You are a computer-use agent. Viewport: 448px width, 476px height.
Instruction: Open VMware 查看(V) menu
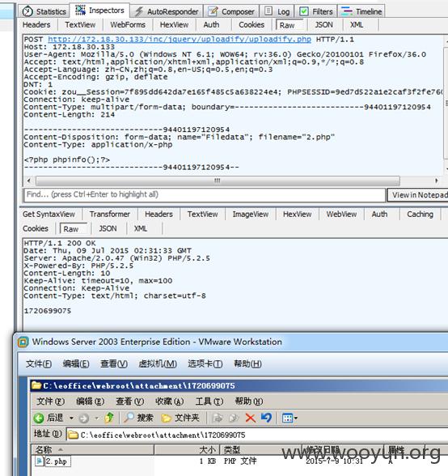click(114, 363)
